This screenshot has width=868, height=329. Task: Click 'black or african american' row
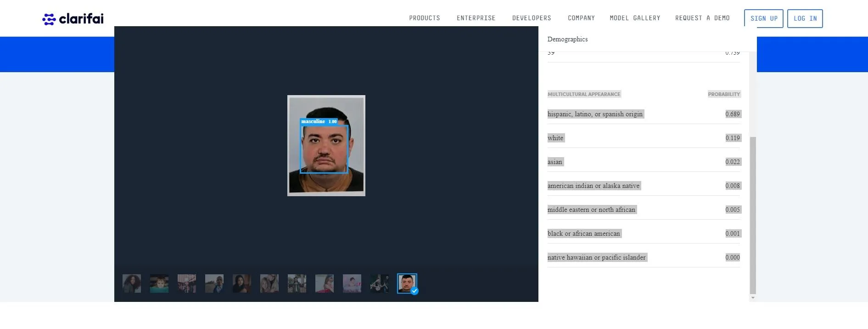pyautogui.click(x=644, y=233)
